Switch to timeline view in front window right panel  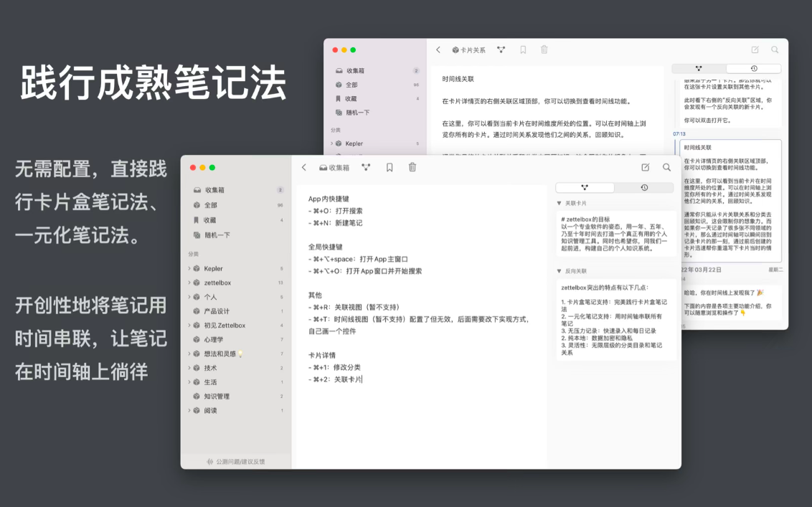(643, 188)
